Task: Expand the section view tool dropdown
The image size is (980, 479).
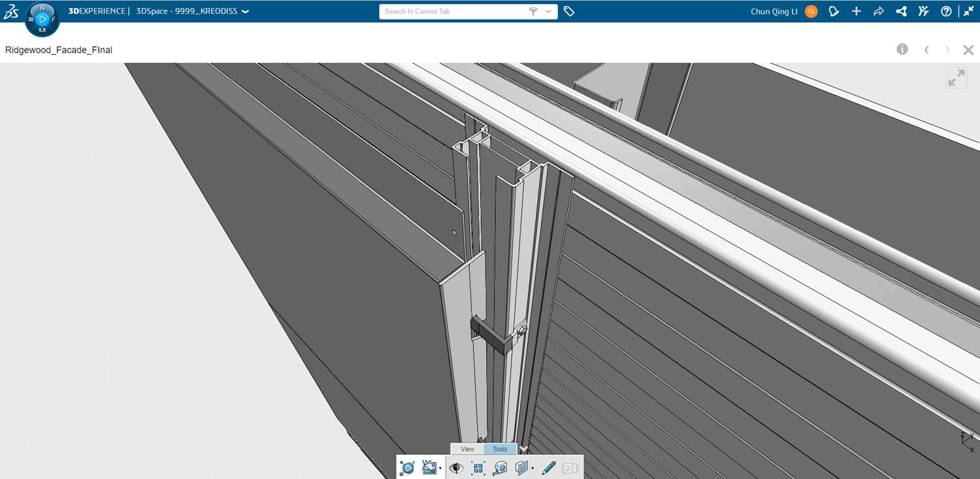Action: [532, 469]
